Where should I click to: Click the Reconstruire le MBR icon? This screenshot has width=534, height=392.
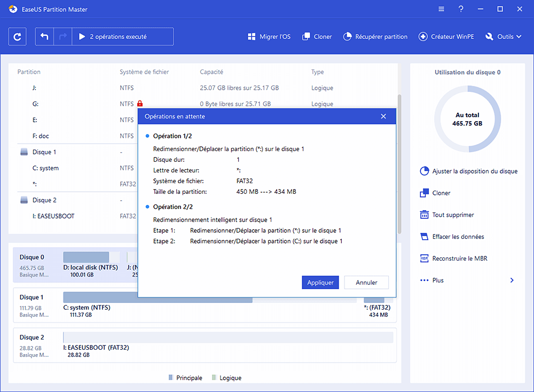coord(425,258)
